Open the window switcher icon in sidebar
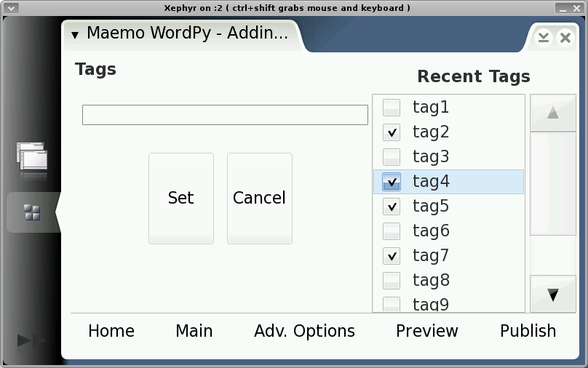Screen dimensions: 588x368 [33, 158]
